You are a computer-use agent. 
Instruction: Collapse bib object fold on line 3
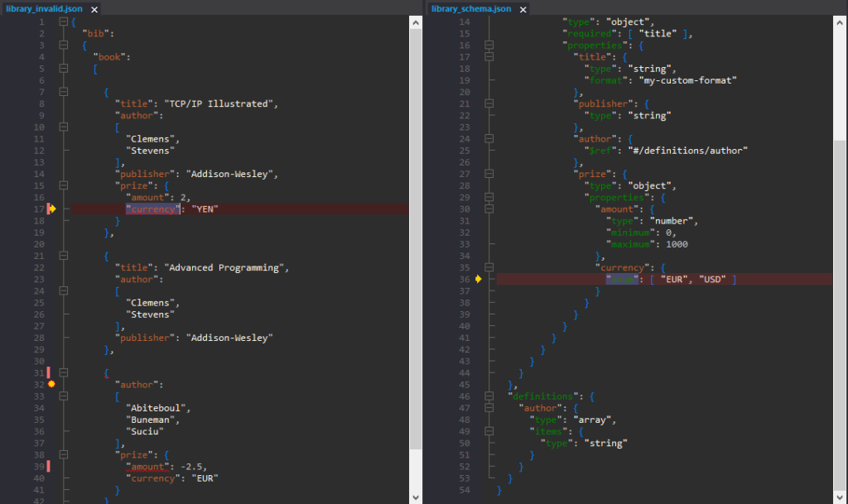click(x=63, y=45)
